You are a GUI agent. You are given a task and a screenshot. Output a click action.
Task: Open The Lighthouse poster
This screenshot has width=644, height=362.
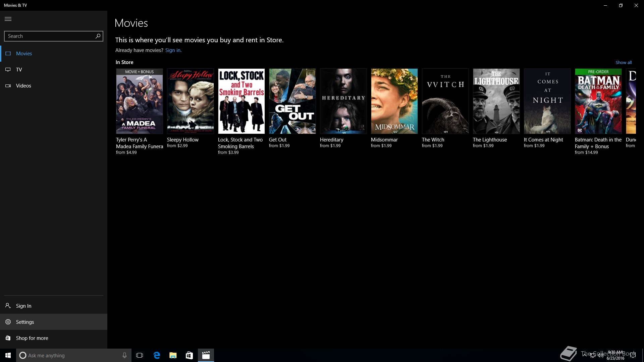pos(496,101)
